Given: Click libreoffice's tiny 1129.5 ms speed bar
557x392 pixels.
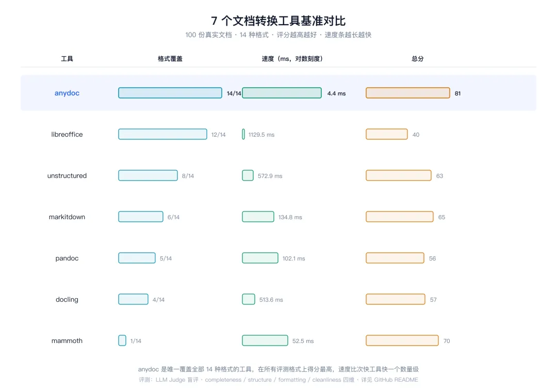Looking at the screenshot, I should (x=243, y=134).
